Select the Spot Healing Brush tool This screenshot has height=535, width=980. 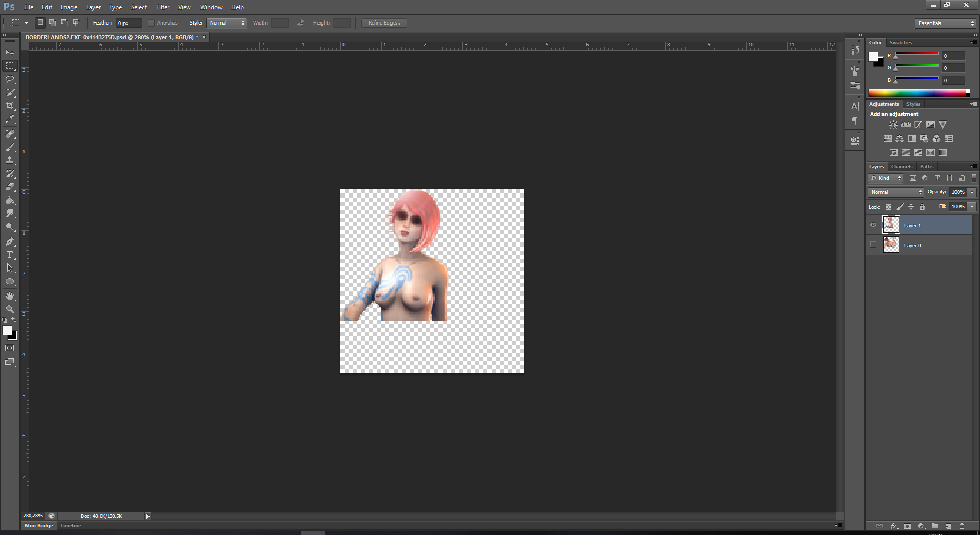pos(10,134)
